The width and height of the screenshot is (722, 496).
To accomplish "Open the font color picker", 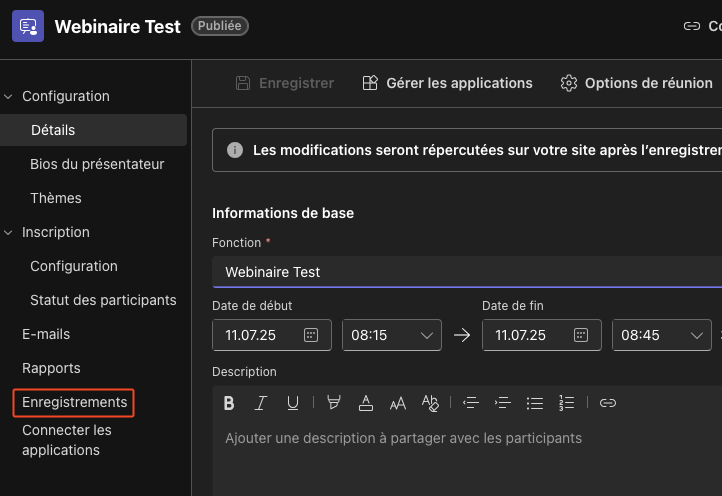I will pos(366,403).
